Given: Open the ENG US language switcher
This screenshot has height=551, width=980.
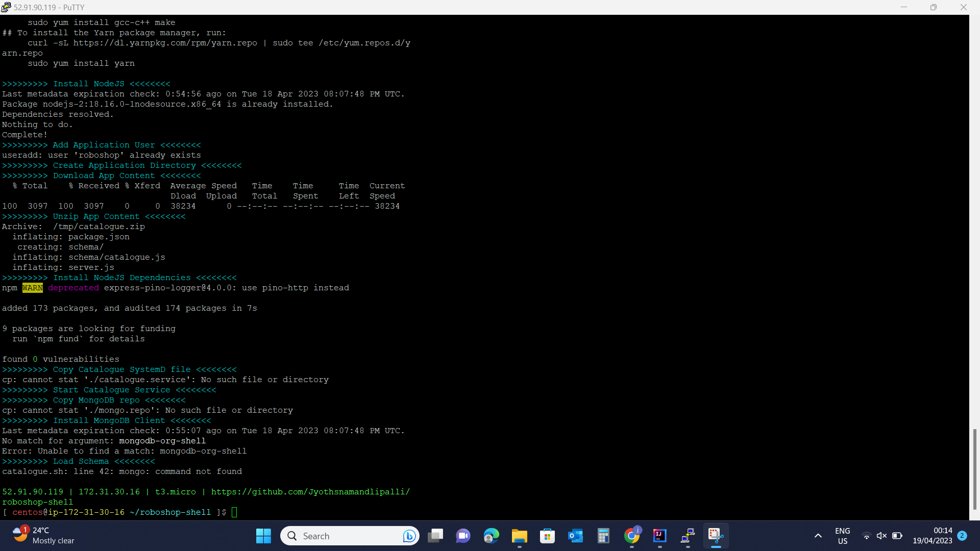Looking at the screenshot, I should click(x=843, y=536).
